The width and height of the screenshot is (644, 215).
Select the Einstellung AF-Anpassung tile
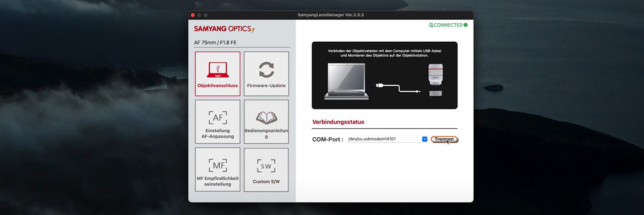point(217,122)
